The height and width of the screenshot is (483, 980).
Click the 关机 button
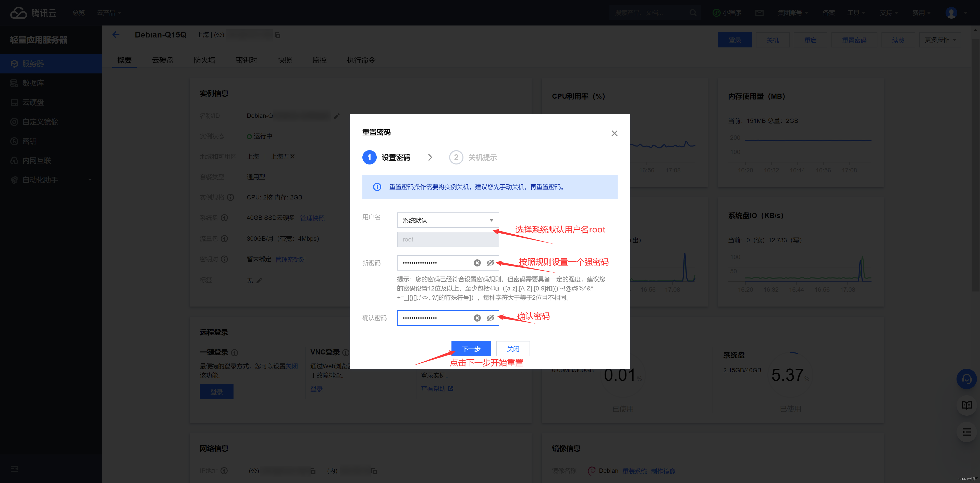coord(772,40)
